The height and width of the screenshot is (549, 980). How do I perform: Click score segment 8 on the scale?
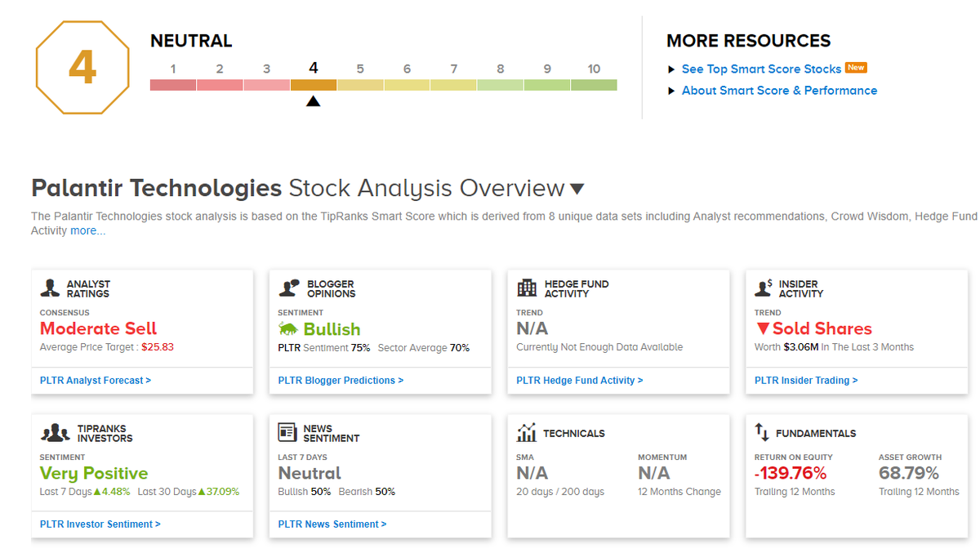click(501, 85)
